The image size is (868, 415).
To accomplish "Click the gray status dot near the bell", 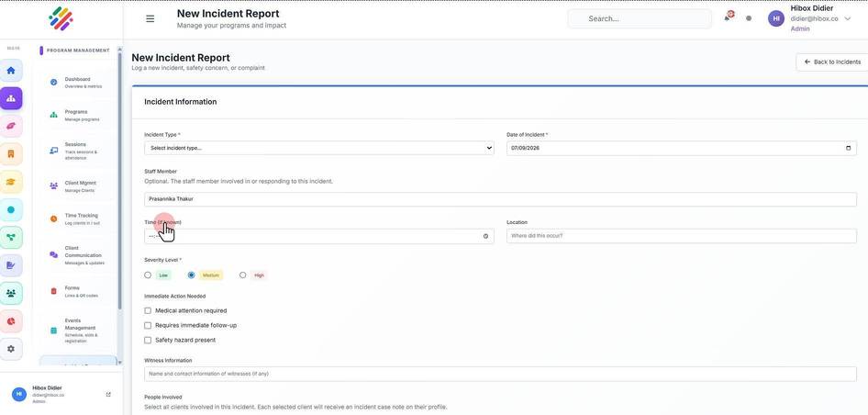I will [x=749, y=18].
